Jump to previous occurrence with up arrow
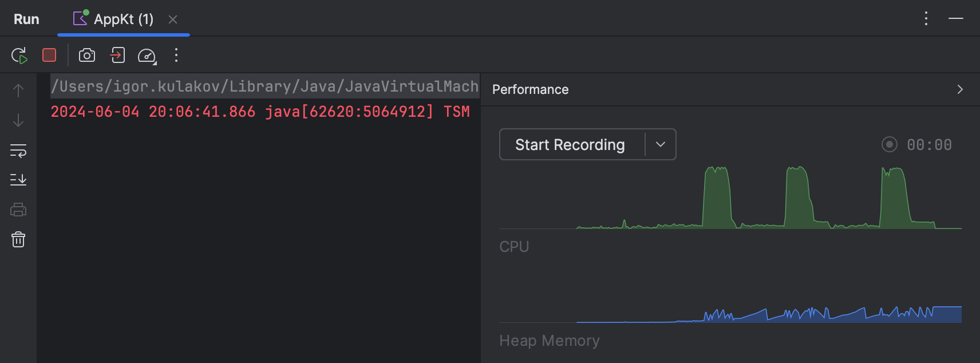The height and width of the screenshot is (363, 980). click(x=18, y=90)
